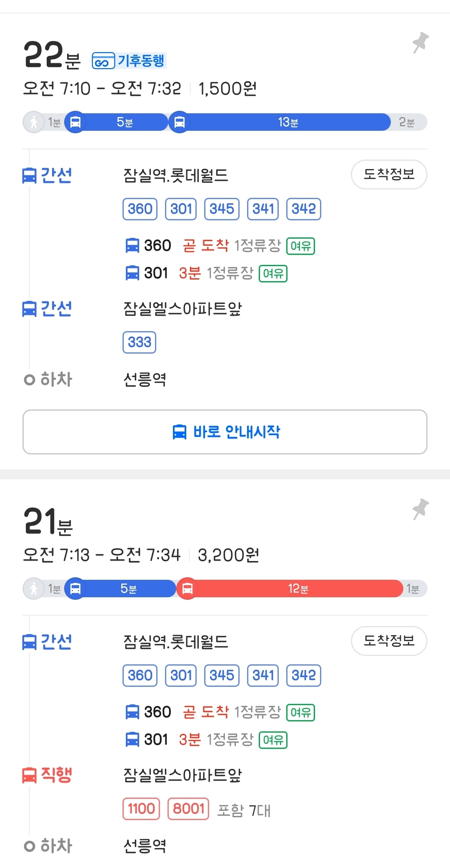Viewport: 450px width, 868px height.
Task: Tap bus 345 chip in first route
Action: 222,209
